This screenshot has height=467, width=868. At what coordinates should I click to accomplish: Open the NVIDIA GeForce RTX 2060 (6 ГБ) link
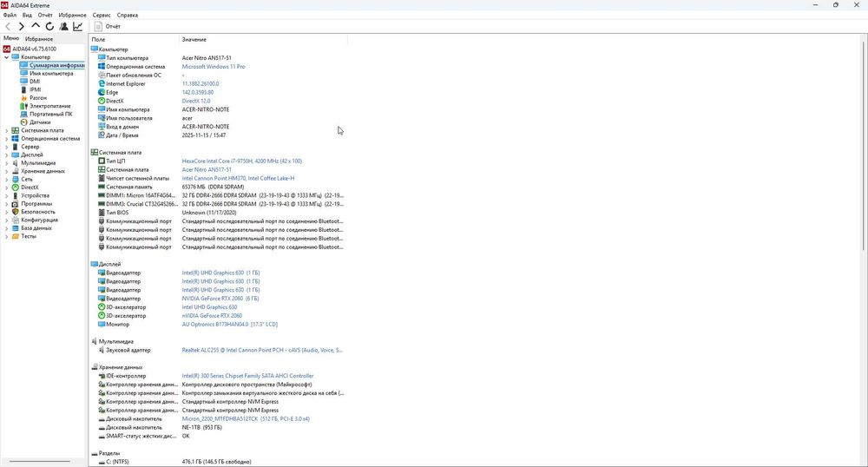220,299
